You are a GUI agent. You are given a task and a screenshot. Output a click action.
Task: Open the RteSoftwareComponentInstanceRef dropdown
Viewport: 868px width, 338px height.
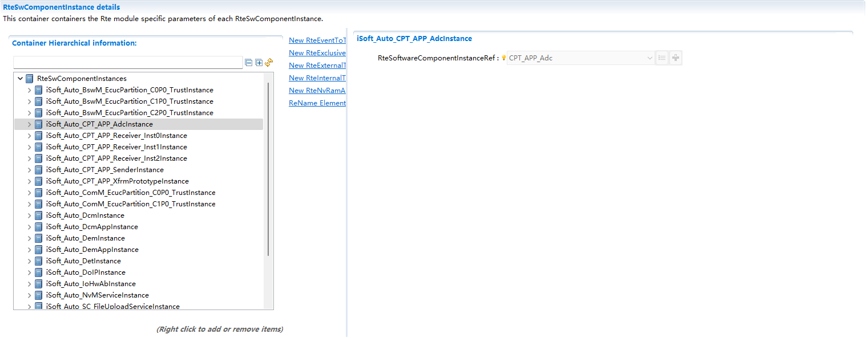point(649,58)
